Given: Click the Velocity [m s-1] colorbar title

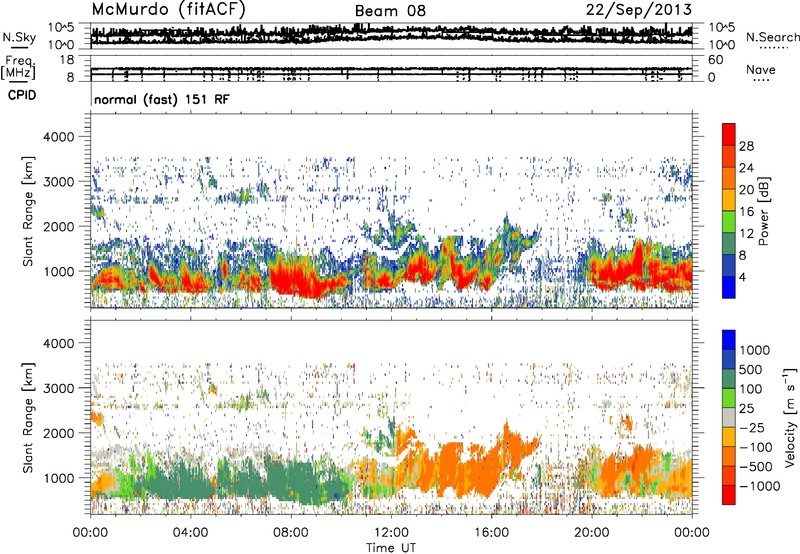Looking at the screenshot, I should (790, 417).
